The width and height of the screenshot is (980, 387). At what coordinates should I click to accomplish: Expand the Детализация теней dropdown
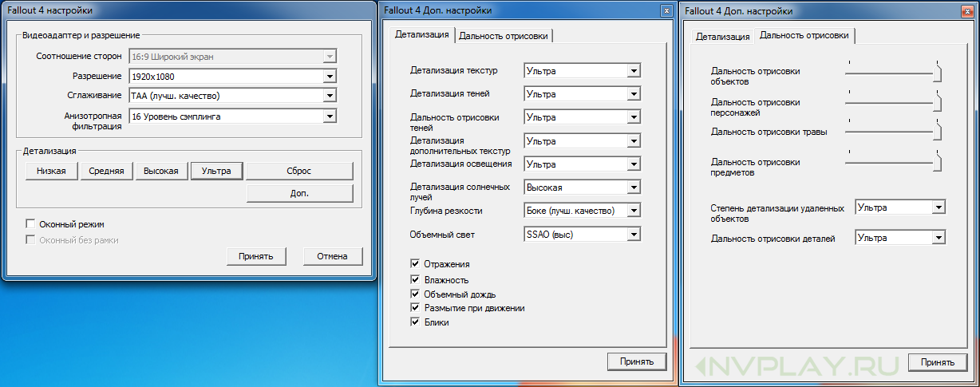tap(583, 93)
